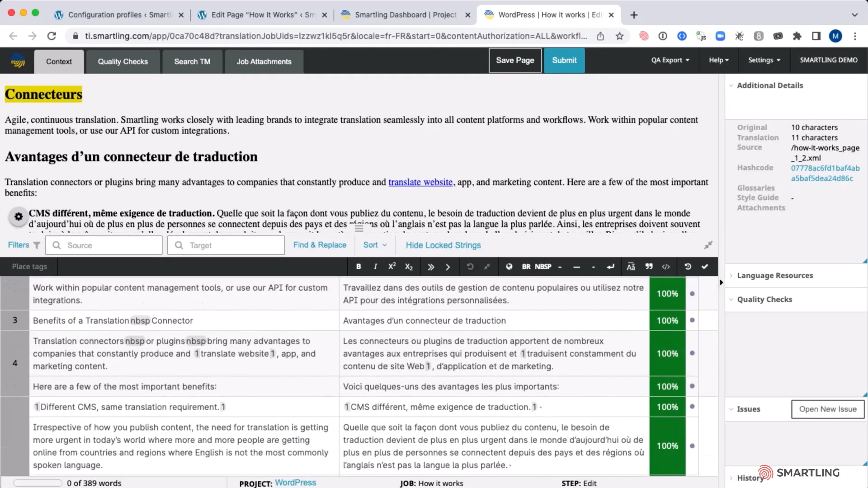
Task: Click the gear icon beside CMS différent
Action: coord(19,216)
